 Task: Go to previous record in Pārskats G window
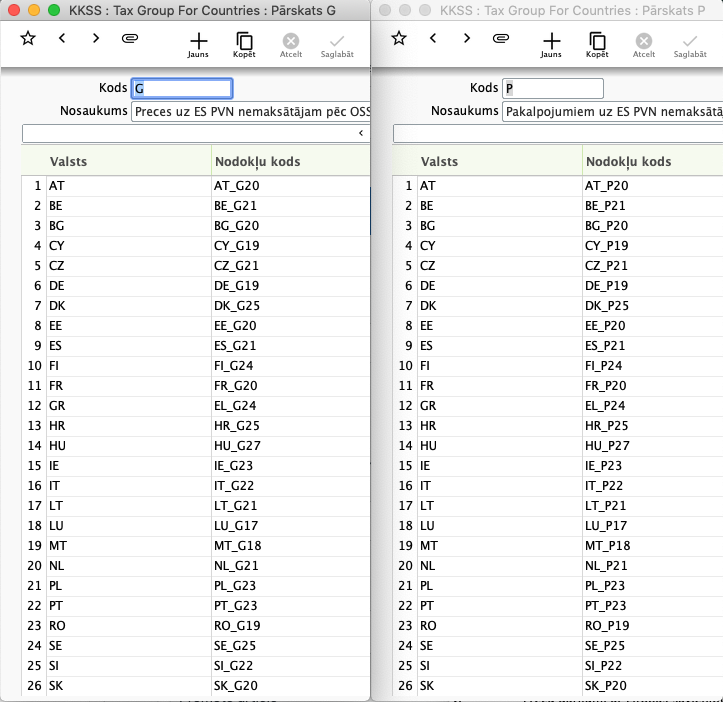(62, 39)
